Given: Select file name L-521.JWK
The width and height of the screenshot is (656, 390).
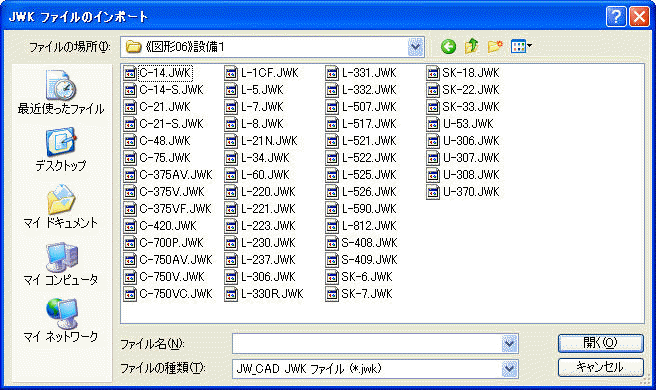Looking at the screenshot, I should click(369, 141).
